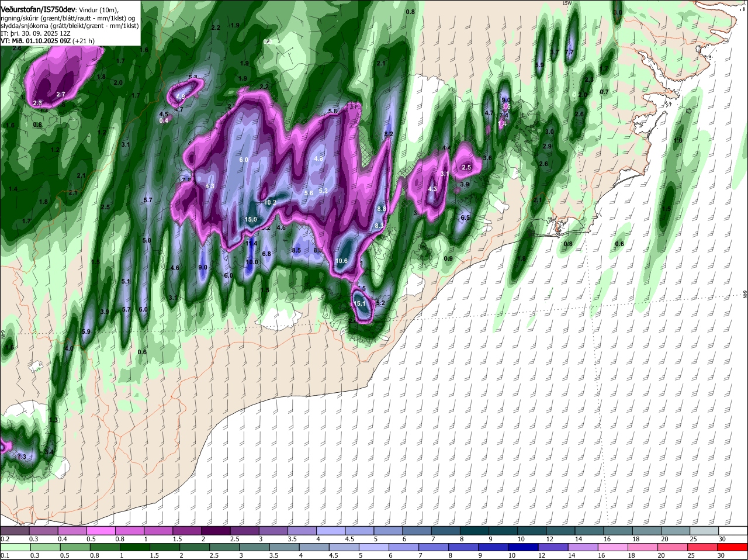Click the 5.0 value label

tap(147, 240)
